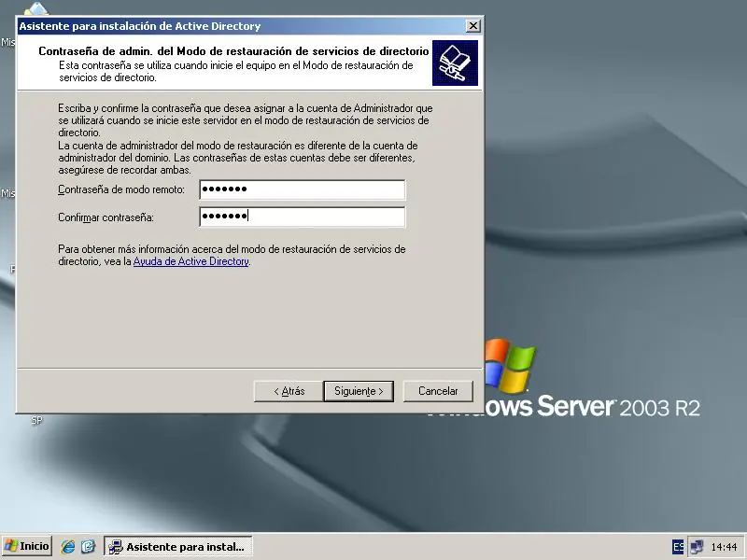Cancel the Active Directory wizard
This screenshot has height=560, width=747.
438,391
